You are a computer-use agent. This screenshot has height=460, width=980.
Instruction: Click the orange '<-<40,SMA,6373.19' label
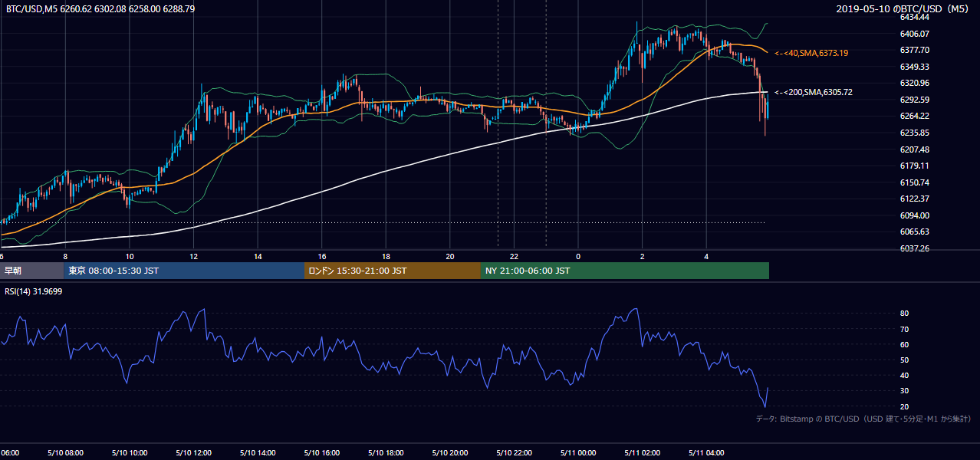(811, 53)
